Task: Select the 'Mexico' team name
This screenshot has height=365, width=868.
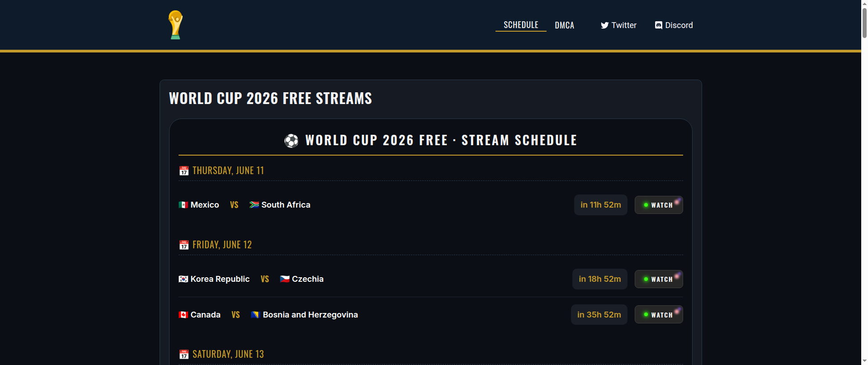Action: [205, 205]
